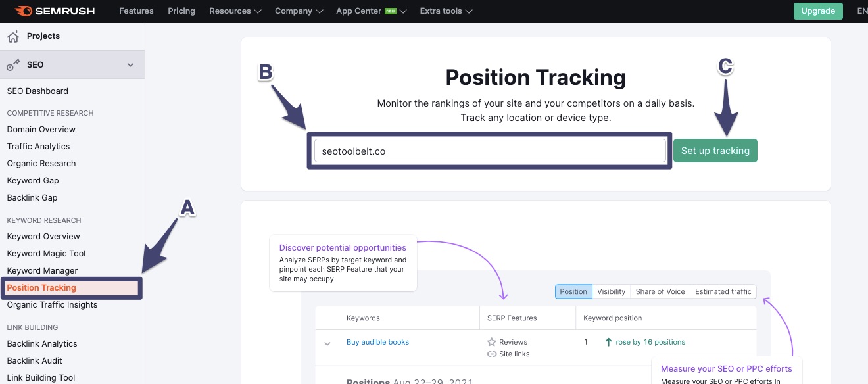Open the Resources dropdown
Viewport: 868px width, 384px height.
(235, 11)
